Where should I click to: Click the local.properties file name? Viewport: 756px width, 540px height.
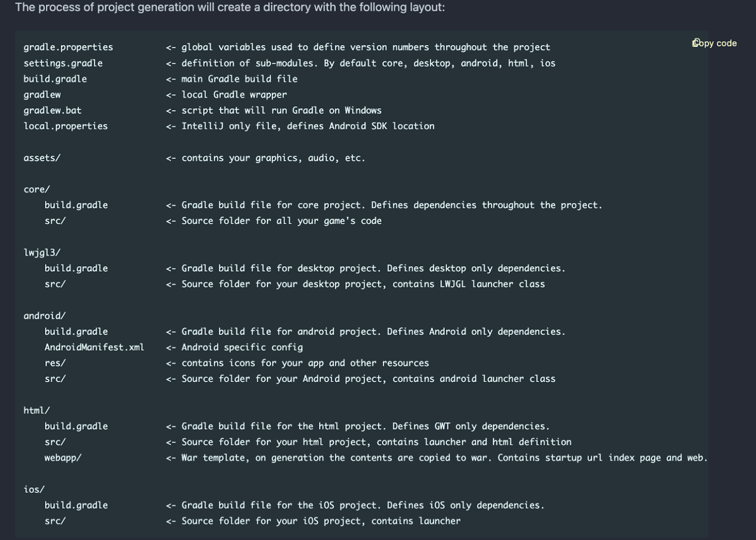(x=65, y=126)
